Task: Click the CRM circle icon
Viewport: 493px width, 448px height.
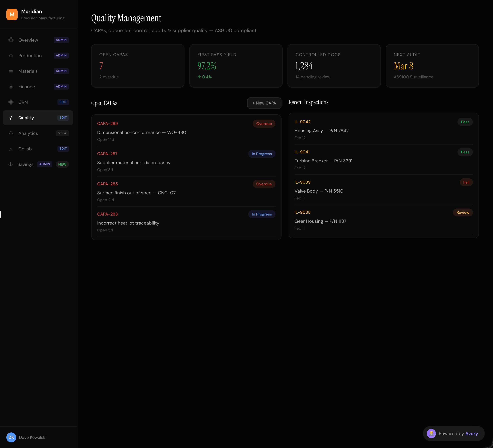Action: pyautogui.click(x=11, y=102)
